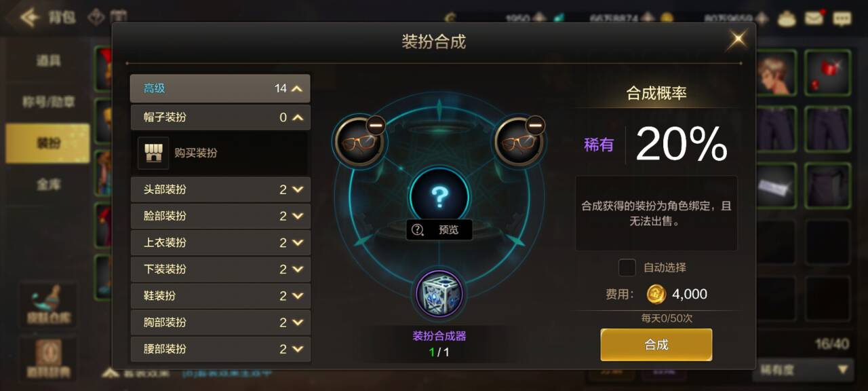Expand the 腰部装扮 list
This screenshot has height=391, width=868.
220,349
